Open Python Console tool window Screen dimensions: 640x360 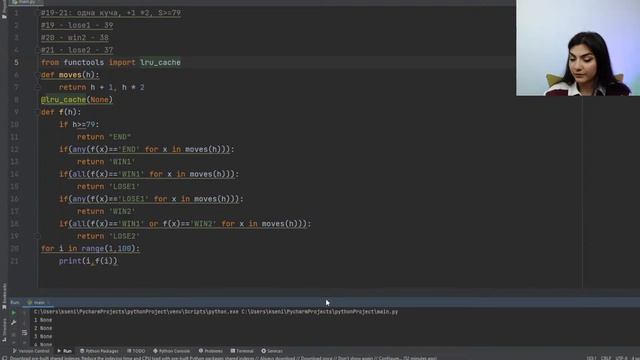[x=171, y=351]
